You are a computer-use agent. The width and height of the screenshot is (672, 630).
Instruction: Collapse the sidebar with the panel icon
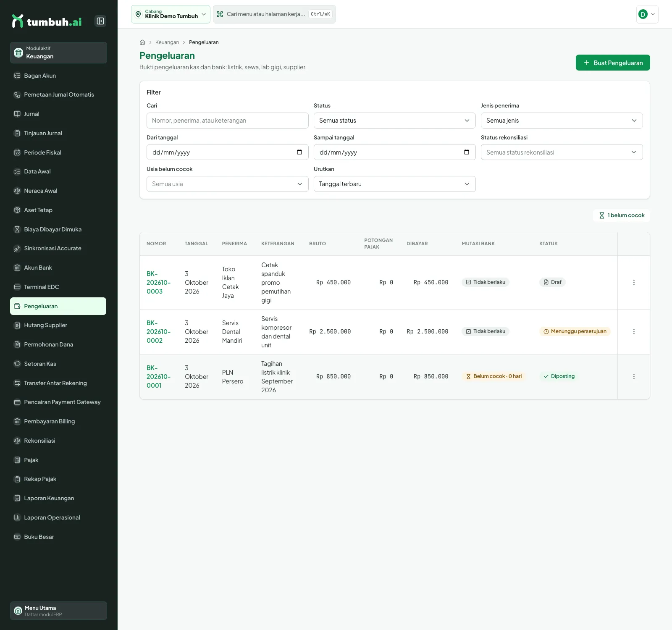pyautogui.click(x=100, y=21)
